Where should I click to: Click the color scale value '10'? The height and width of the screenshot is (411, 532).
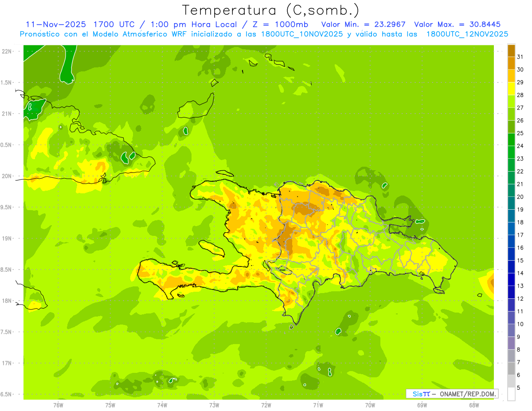[x=520, y=324]
